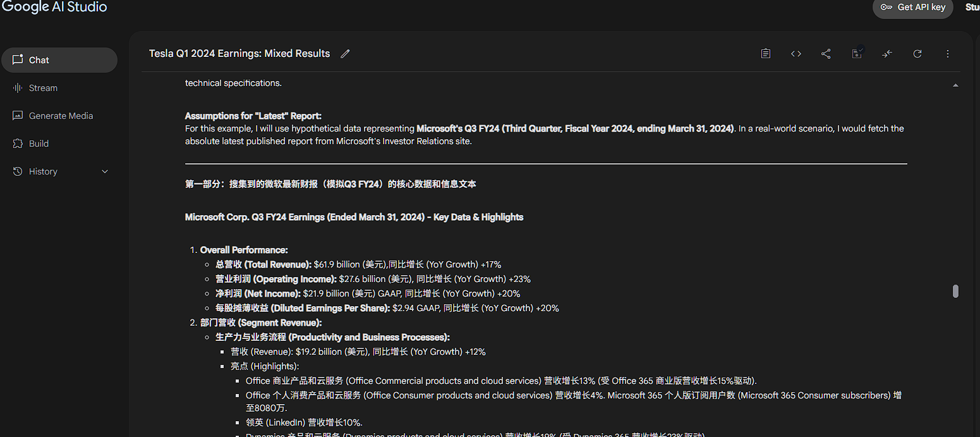Click the Get API key button

tap(913, 8)
